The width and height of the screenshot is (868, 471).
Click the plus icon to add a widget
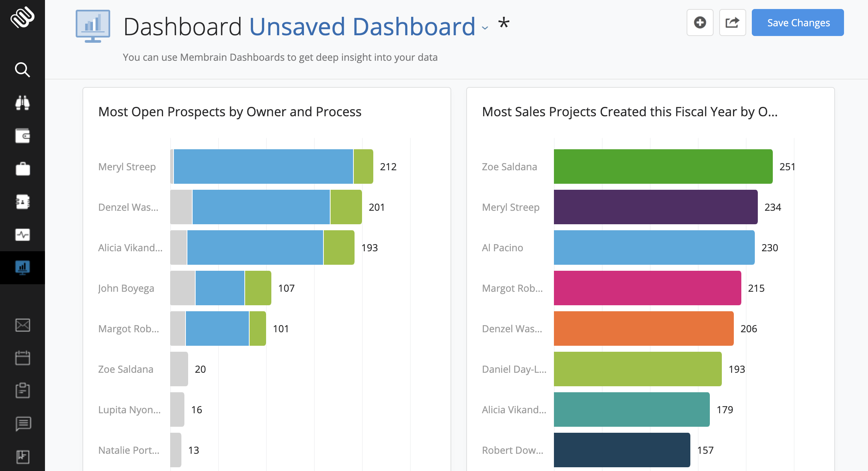[700, 22]
